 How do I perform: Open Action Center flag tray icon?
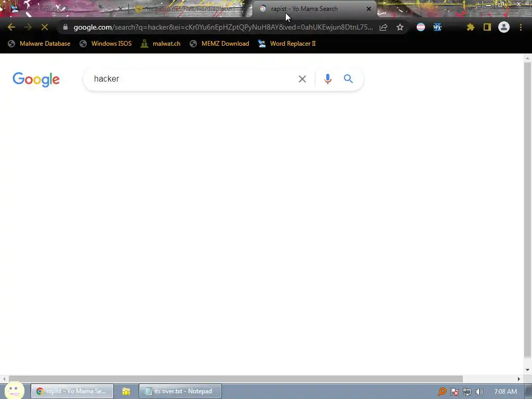coord(455,392)
